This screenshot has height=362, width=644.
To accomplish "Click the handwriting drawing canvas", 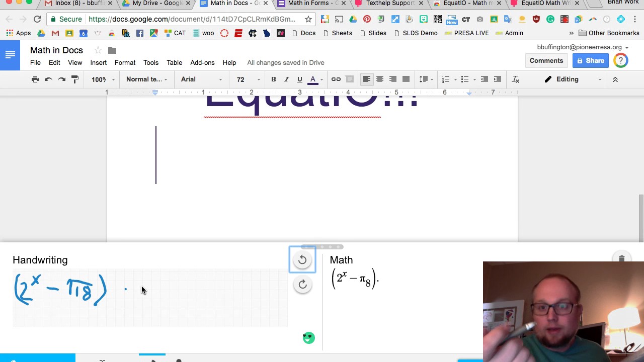I will click(x=150, y=298).
